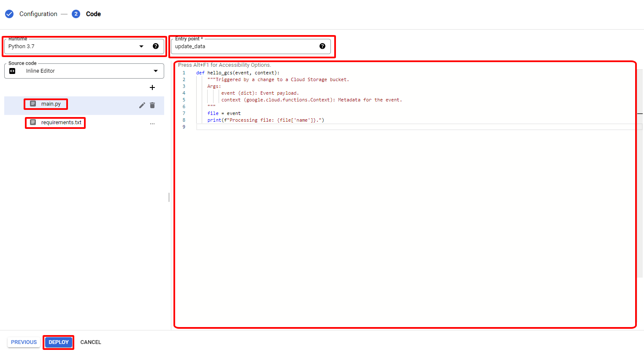Go back to the Configuration step

[x=38, y=14]
